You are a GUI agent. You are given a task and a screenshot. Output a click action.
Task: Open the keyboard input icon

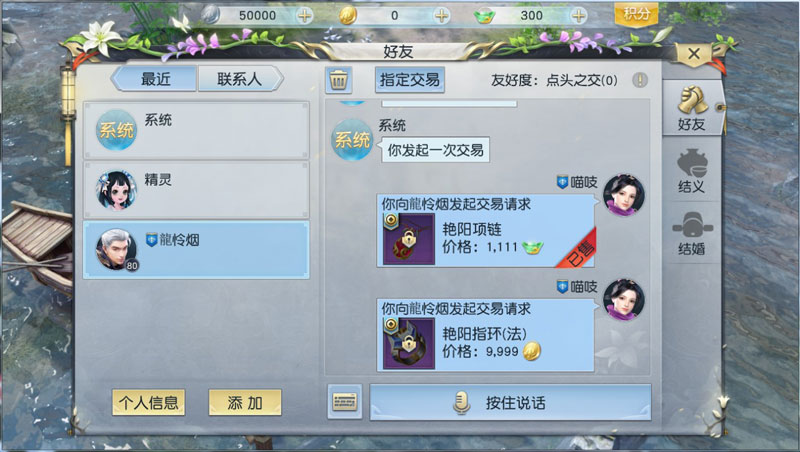click(x=344, y=402)
